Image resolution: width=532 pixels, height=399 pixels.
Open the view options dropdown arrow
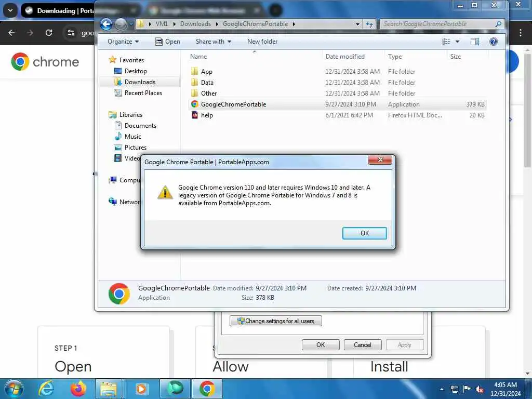coord(457,42)
